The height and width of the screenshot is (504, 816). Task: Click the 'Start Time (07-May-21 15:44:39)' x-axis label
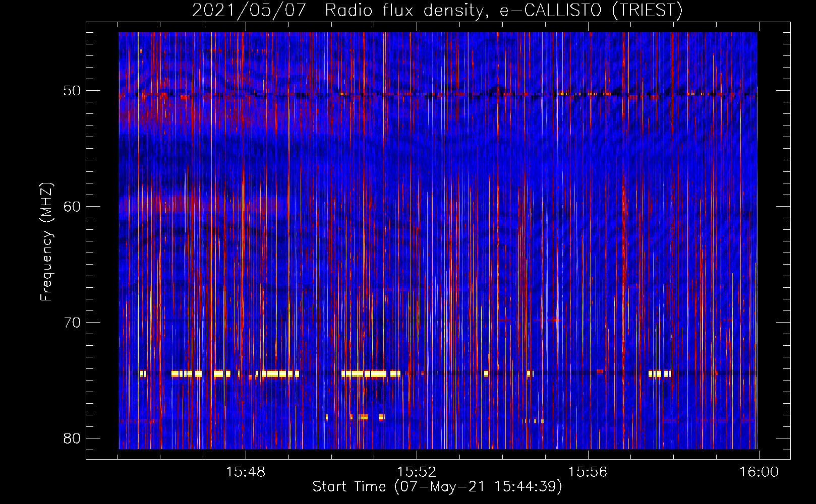point(437,487)
